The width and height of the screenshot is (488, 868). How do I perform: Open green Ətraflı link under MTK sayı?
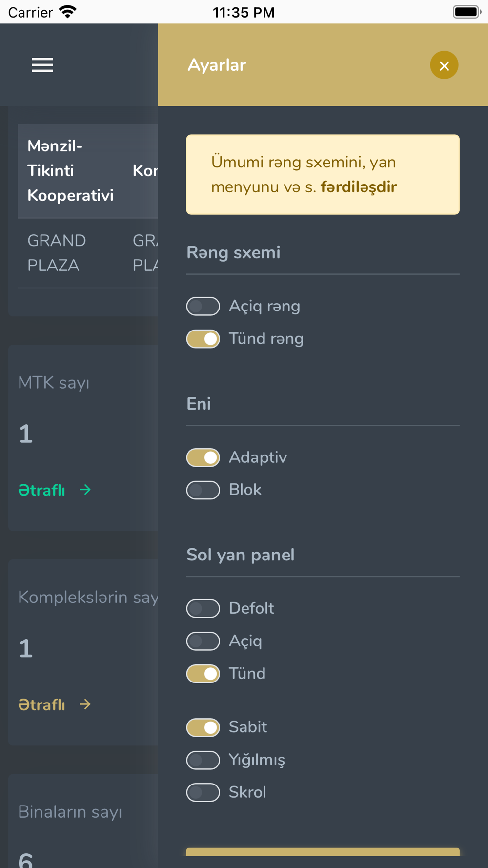tap(41, 490)
